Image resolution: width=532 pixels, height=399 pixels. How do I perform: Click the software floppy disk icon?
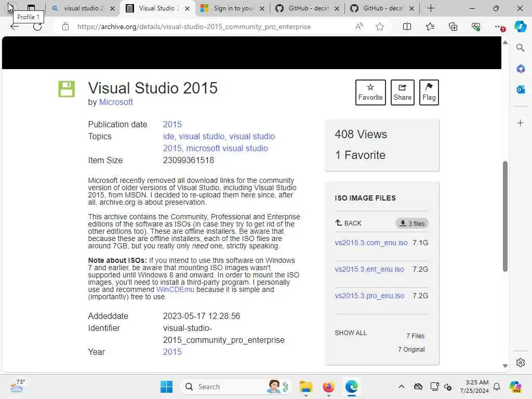[x=66, y=89]
